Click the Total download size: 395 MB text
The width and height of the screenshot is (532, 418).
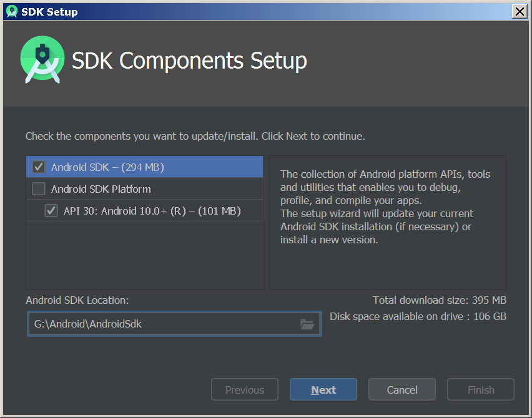(x=440, y=300)
